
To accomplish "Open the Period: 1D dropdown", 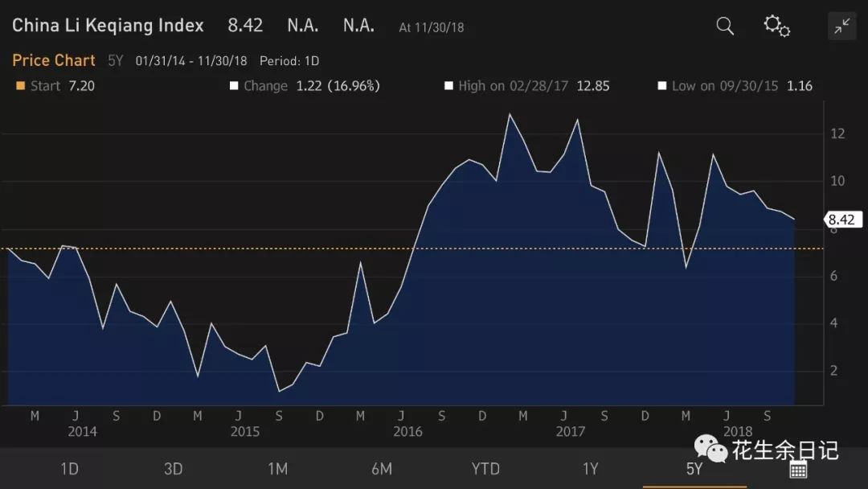I will (x=289, y=60).
